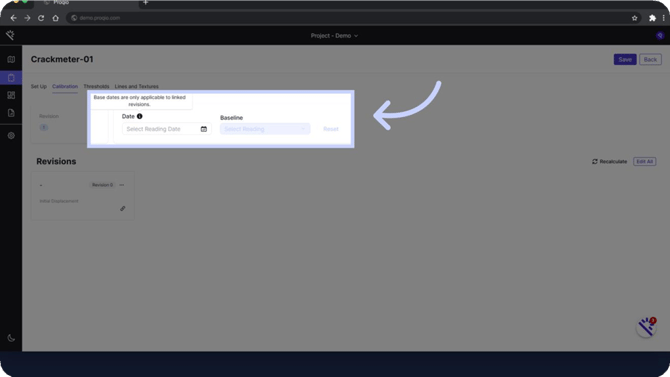
Task: Click the link icon in the Revision 0 card
Action: pos(123,209)
